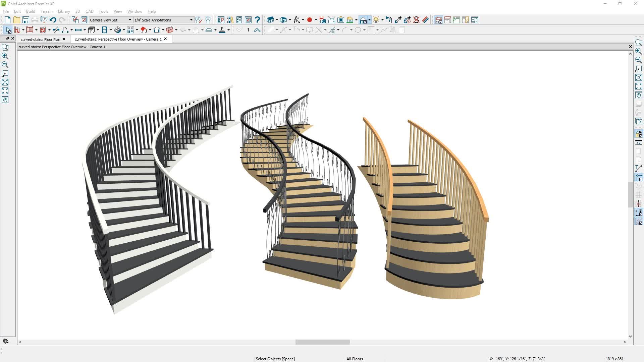The width and height of the screenshot is (644, 362).
Task: Activate the Pan hand tool on left
Action: pos(5,100)
